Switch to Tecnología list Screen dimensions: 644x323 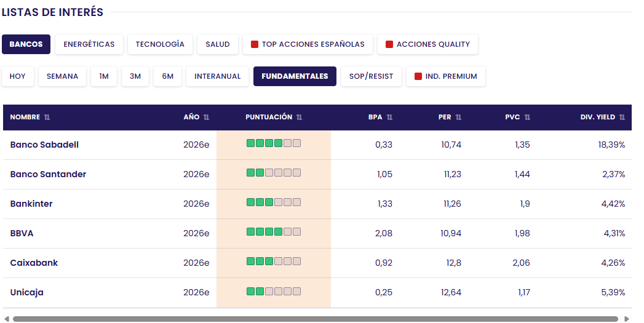(x=160, y=44)
